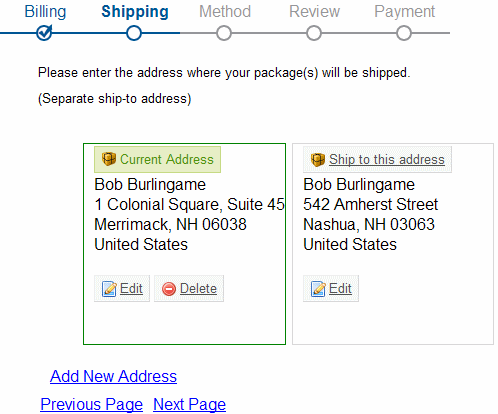
Task: Click Add New Address link
Action: 113,376
